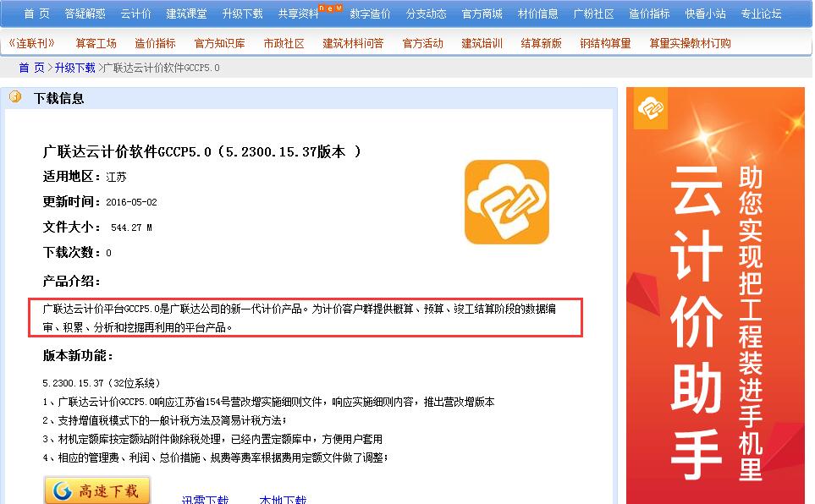Click the new badge next to 共享资料
The image size is (815, 504).
tap(331, 8)
